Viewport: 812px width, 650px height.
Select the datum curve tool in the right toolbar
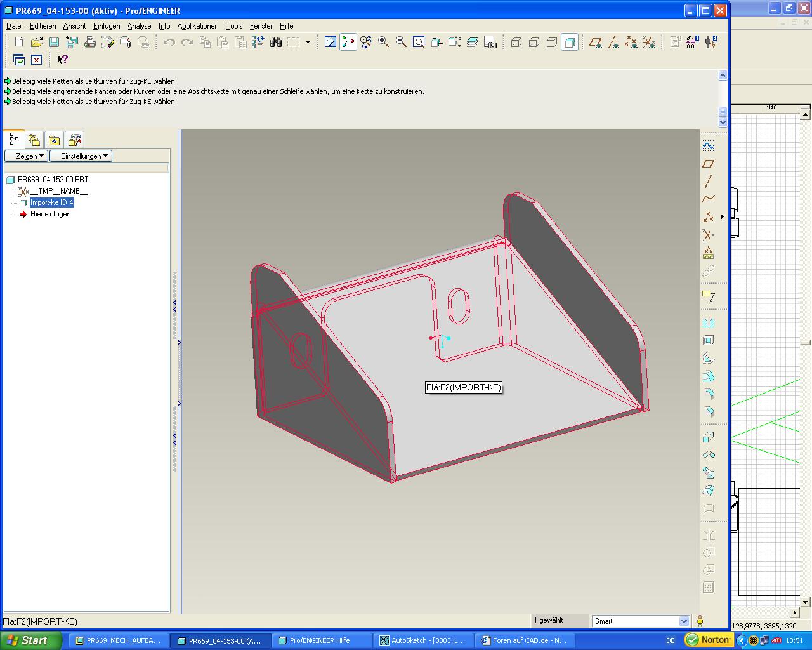click(x=709, y=199)
